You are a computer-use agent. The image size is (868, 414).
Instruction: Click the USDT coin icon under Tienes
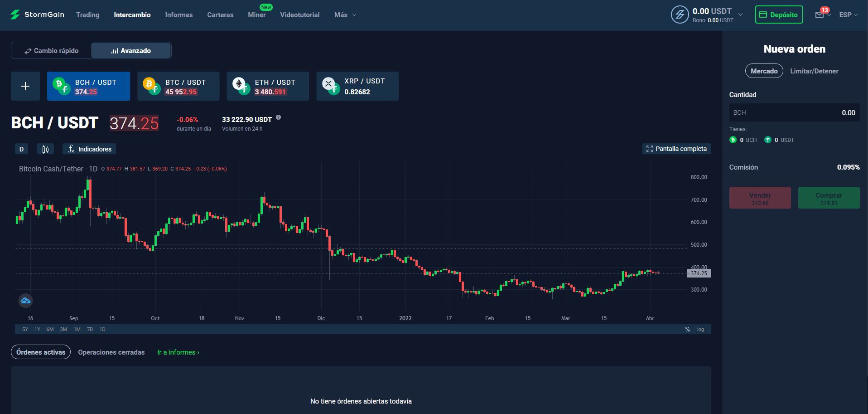click(767, 140)
